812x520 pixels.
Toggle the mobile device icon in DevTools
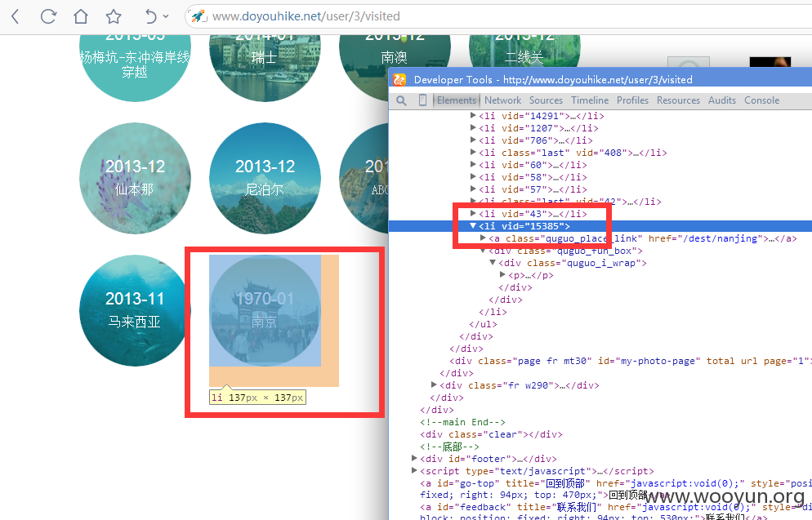pos(422,100)
